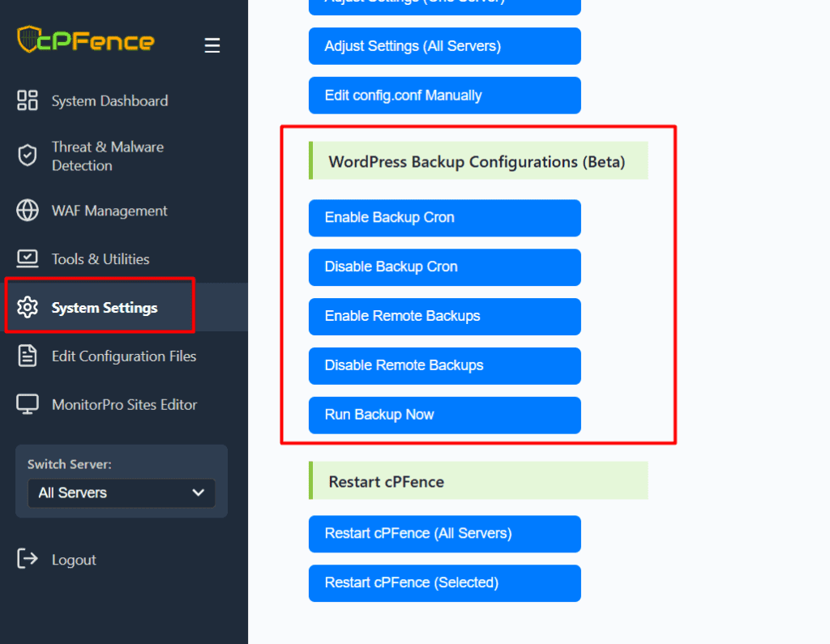
Task: Click the WAF Management globe icon
Action: point(28,211)
